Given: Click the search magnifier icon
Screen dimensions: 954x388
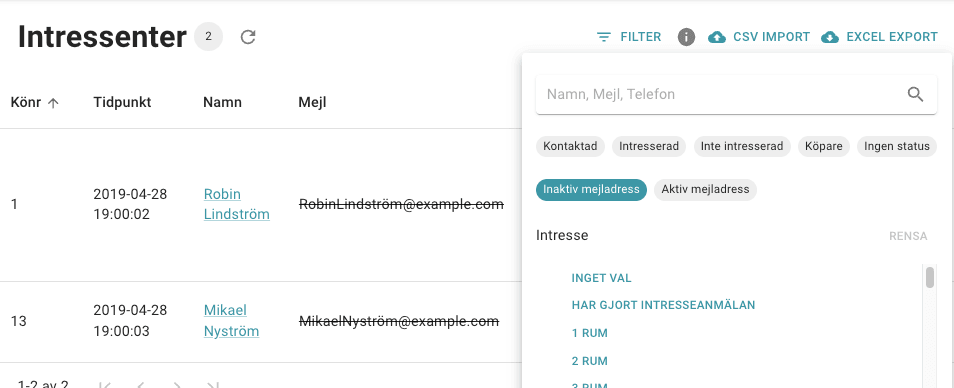Looking at the screenshot, I should (x=915, y=94).
